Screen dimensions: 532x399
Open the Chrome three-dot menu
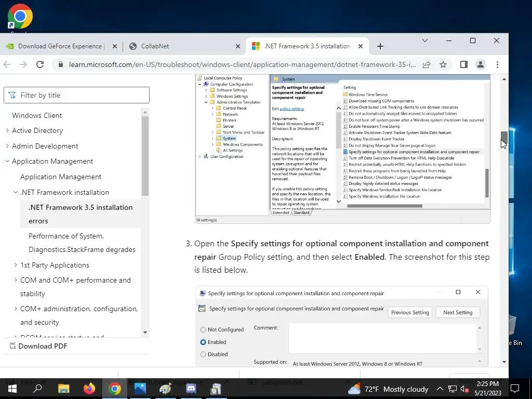497,64
